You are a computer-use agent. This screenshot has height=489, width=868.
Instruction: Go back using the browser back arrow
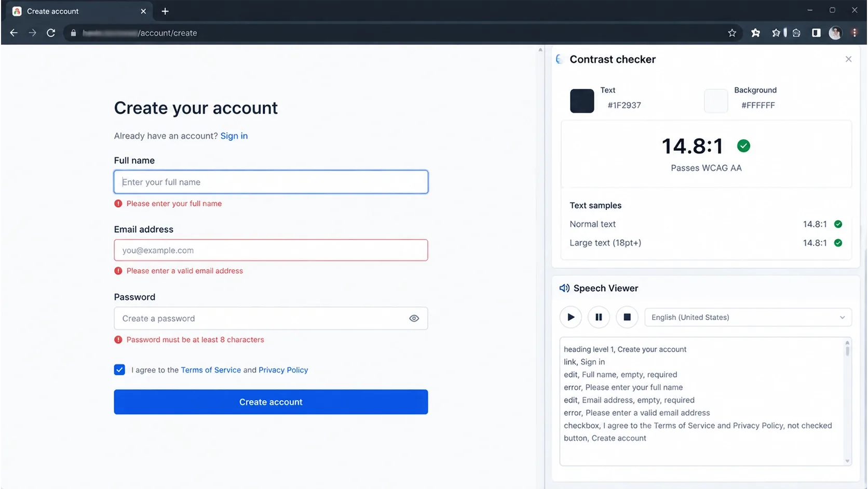click(x=14, y=33)
